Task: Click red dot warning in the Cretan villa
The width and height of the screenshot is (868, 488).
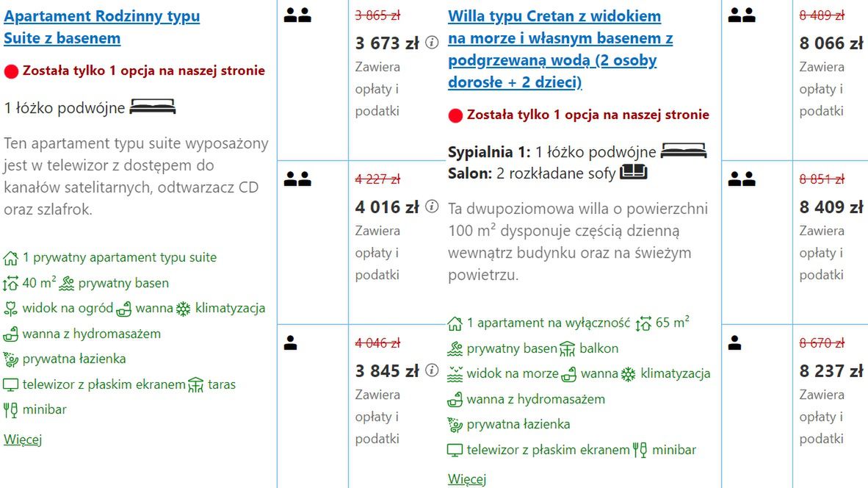Action: [x=455, y=116]
